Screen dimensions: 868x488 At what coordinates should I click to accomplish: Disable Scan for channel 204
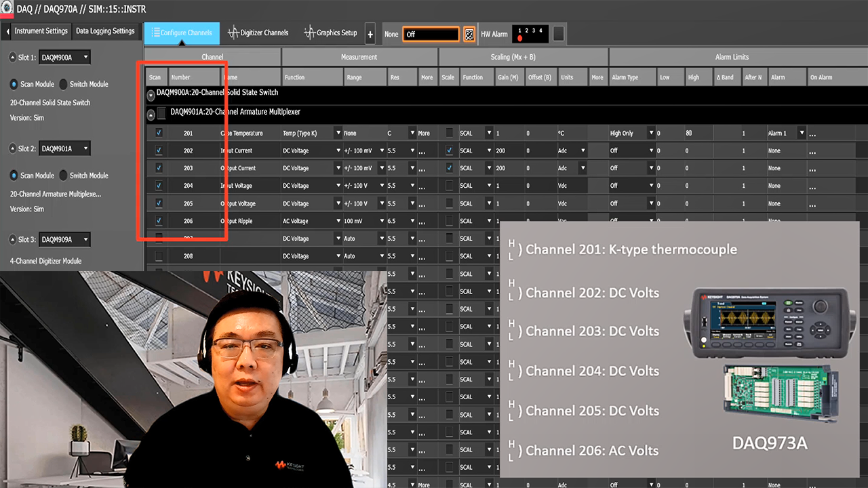(158, 186)
